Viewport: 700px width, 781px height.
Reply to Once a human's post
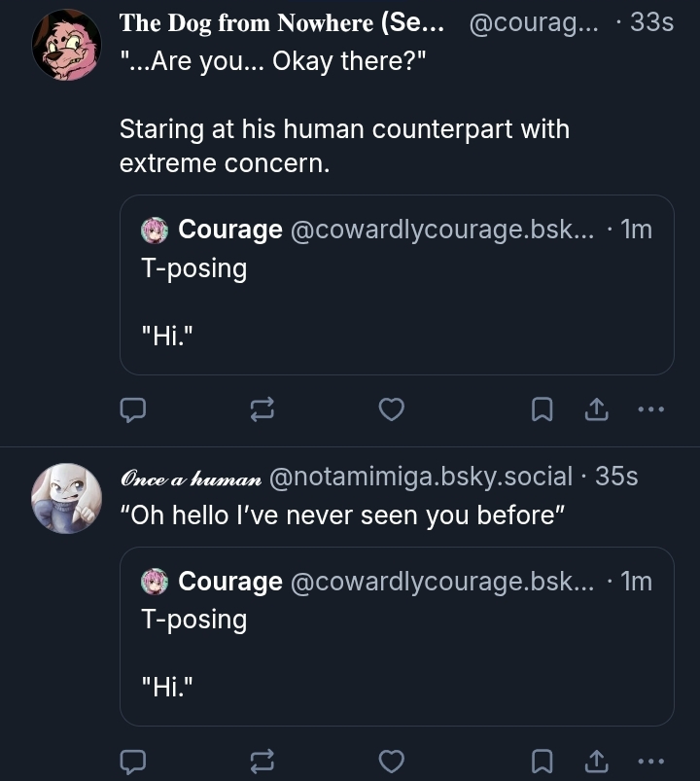[x=132, y=762]
